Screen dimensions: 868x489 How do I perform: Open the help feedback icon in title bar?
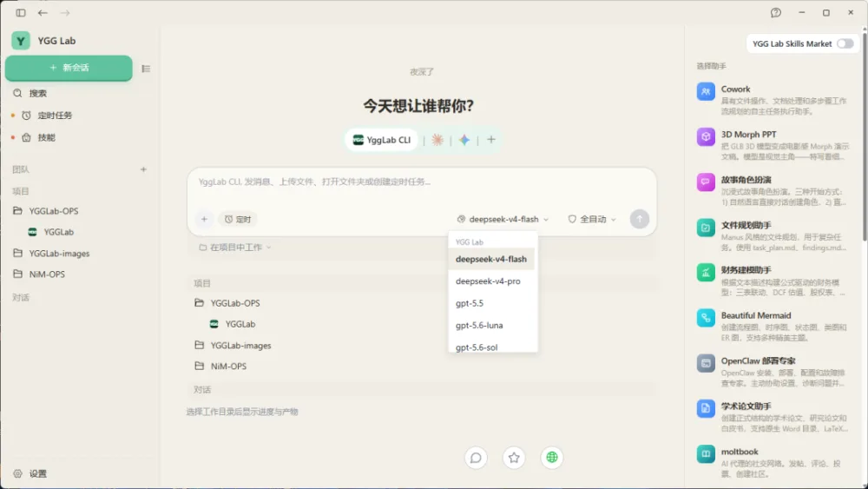pos(775,13)
